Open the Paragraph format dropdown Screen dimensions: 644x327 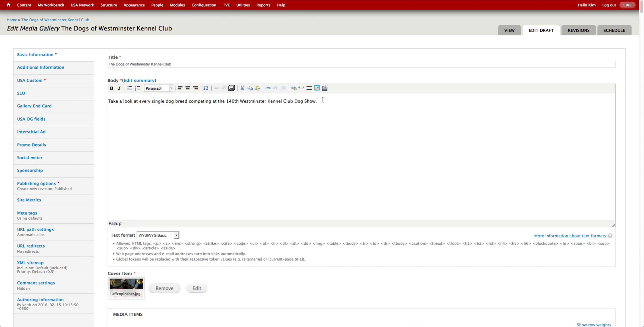tap(159, 88)
